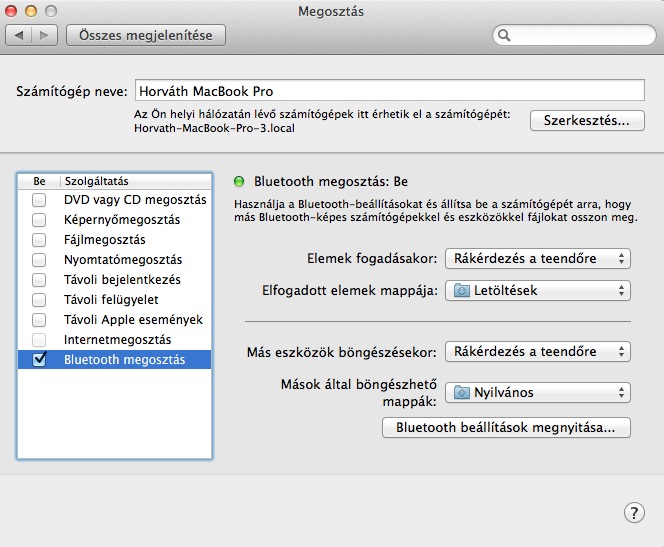Turn on Fájlmegosztás checkbox

click(x=39, y=240)
